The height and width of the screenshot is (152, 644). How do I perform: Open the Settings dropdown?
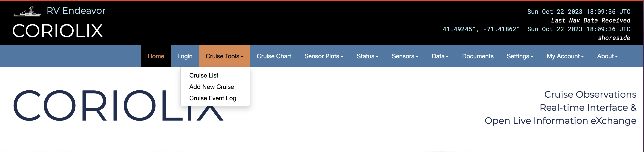pyautogui.click(x=520, y=56)
